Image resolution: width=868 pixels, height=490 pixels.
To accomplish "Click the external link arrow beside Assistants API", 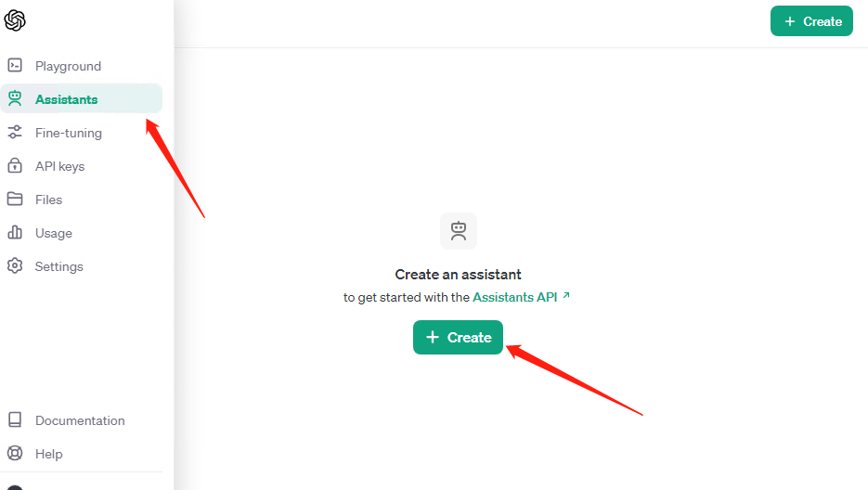I will click(x=566, y=295).
